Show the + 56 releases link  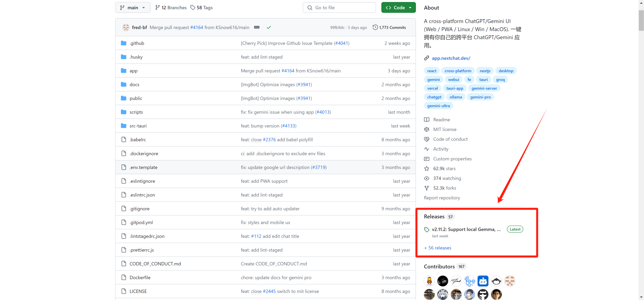[438, 248]
